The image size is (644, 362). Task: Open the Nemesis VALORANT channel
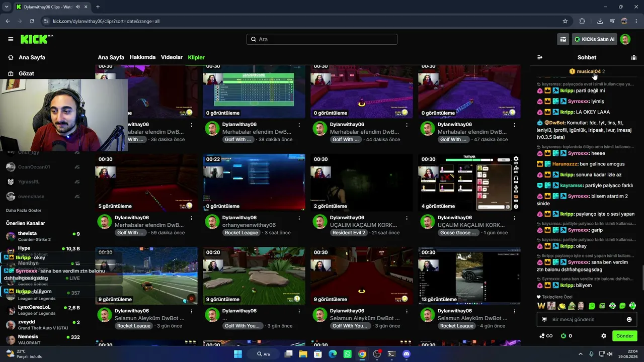pos(43,339)
